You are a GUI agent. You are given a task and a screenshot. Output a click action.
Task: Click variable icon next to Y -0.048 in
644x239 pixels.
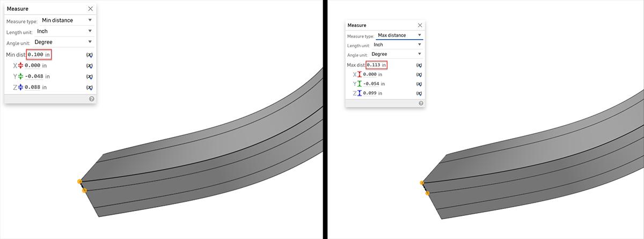90,76
